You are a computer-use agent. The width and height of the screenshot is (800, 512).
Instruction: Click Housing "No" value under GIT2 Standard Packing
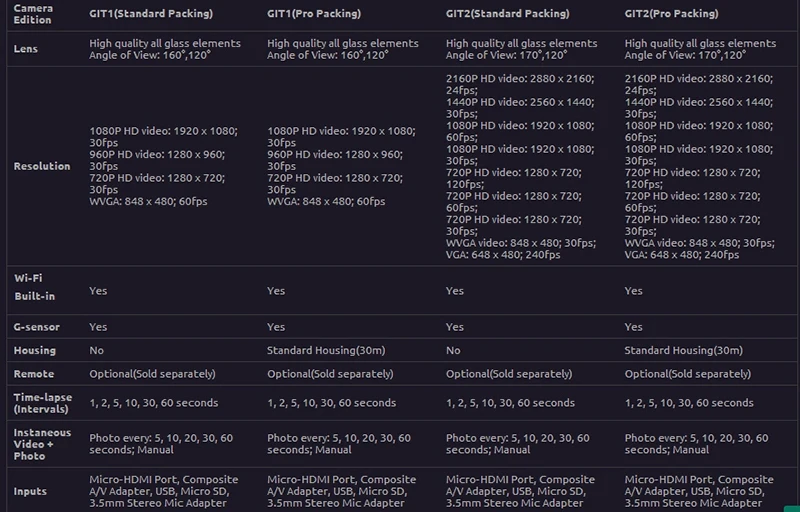454,351
